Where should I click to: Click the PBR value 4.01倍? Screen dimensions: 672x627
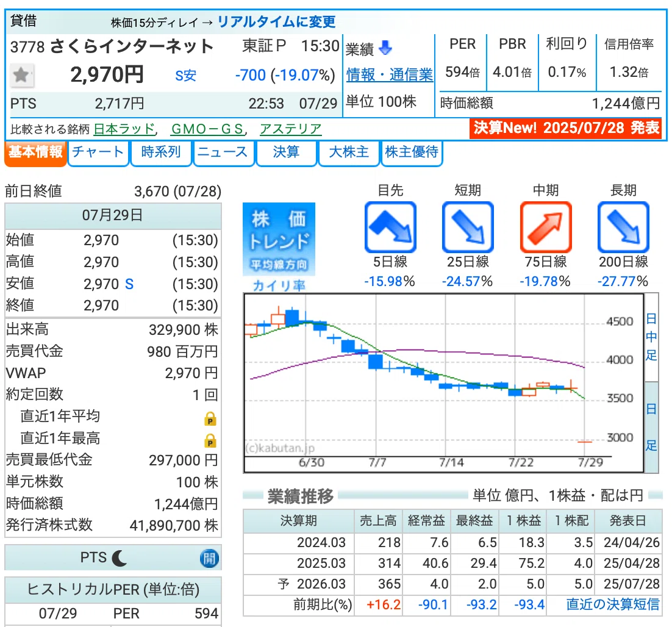tap(512, 72)
